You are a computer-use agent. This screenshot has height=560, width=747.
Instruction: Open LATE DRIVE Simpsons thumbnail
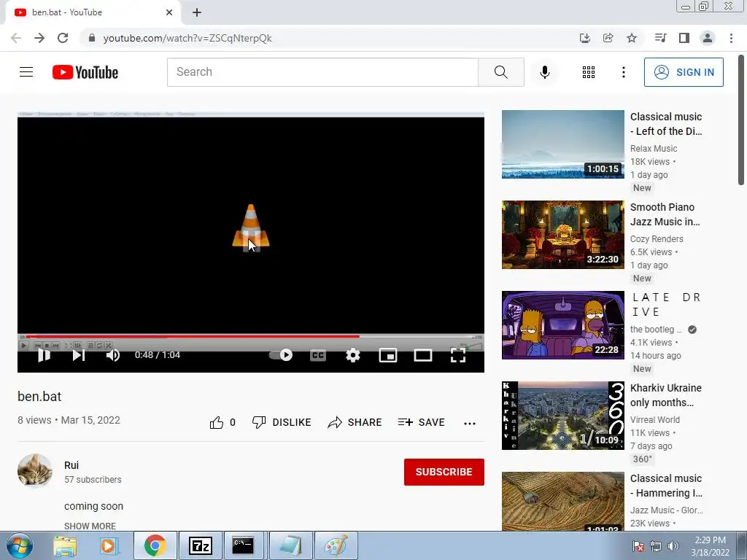pos(562,325)
